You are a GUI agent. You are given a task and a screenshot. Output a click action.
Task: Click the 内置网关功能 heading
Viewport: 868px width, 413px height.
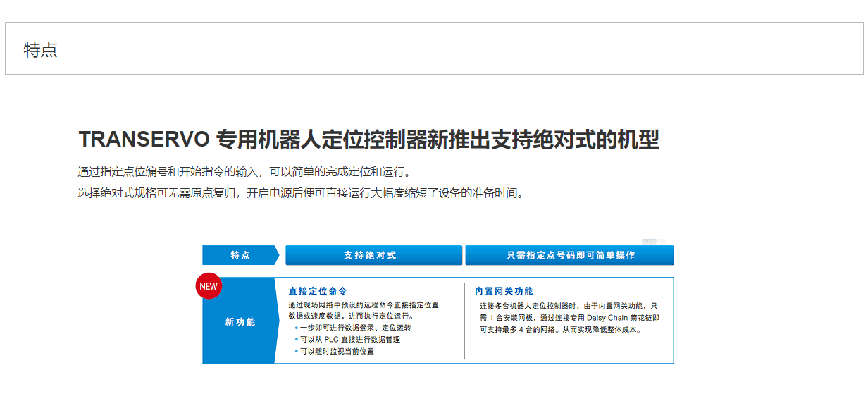click(504, 291)
